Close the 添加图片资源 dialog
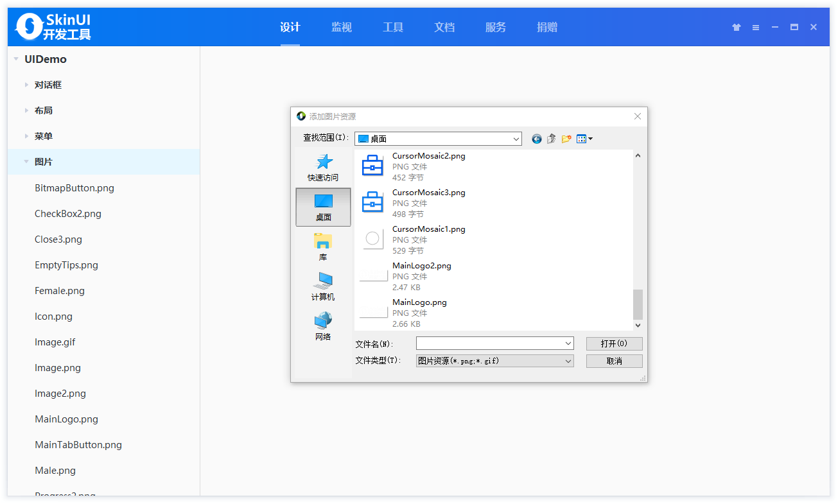This screenshot has height=504, width=838. pyautogui.click(x=638, y=116)
